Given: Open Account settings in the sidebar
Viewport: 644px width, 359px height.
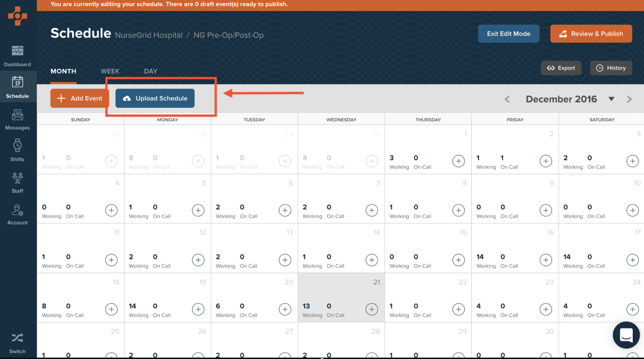Looking at the screenshot, I should [17, 214].
